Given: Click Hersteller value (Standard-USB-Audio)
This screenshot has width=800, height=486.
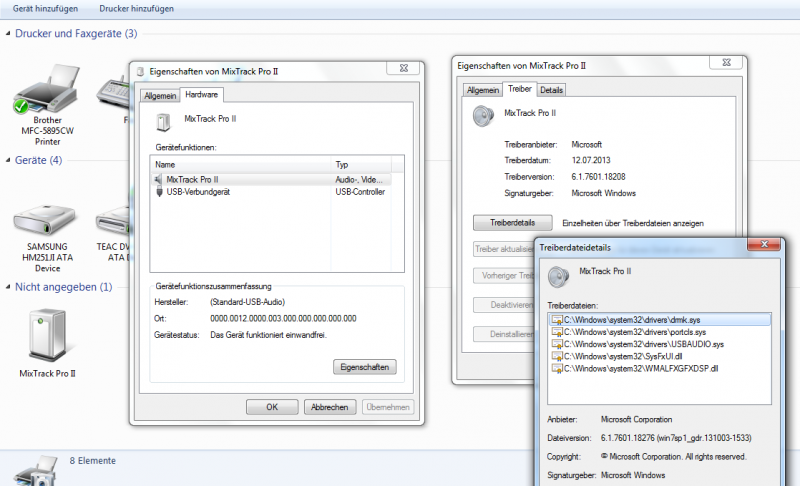Looking at the screenshot, I should (247, 302).
